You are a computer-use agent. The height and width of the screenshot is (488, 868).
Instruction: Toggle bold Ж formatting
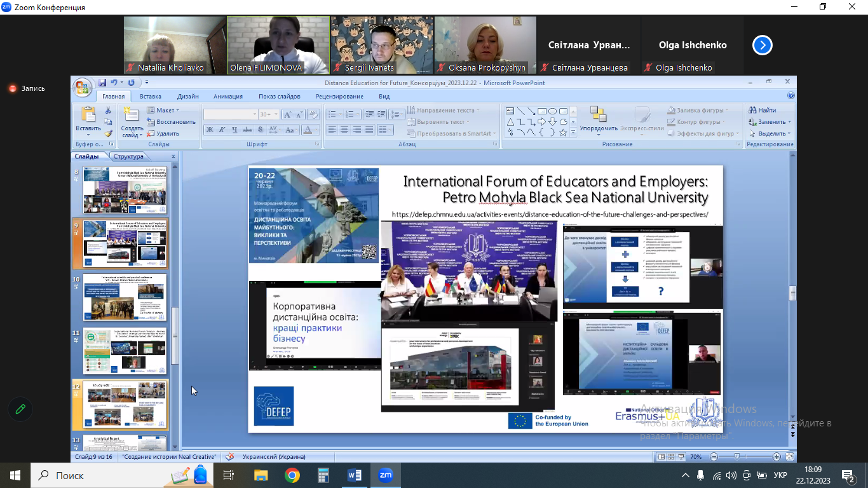coord(209,130)
